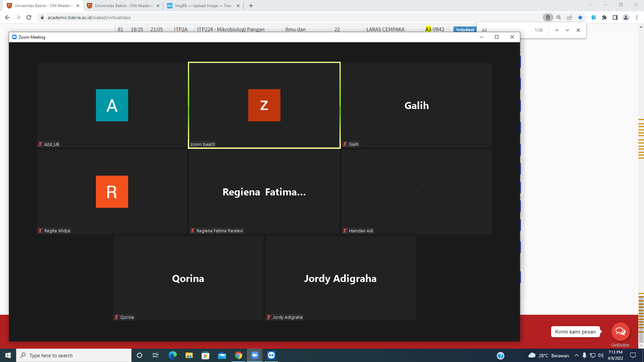Open the Windows notification center
The width and height of the screenshot is (644, 362).
pyautogui.click(x=633, y=355)
